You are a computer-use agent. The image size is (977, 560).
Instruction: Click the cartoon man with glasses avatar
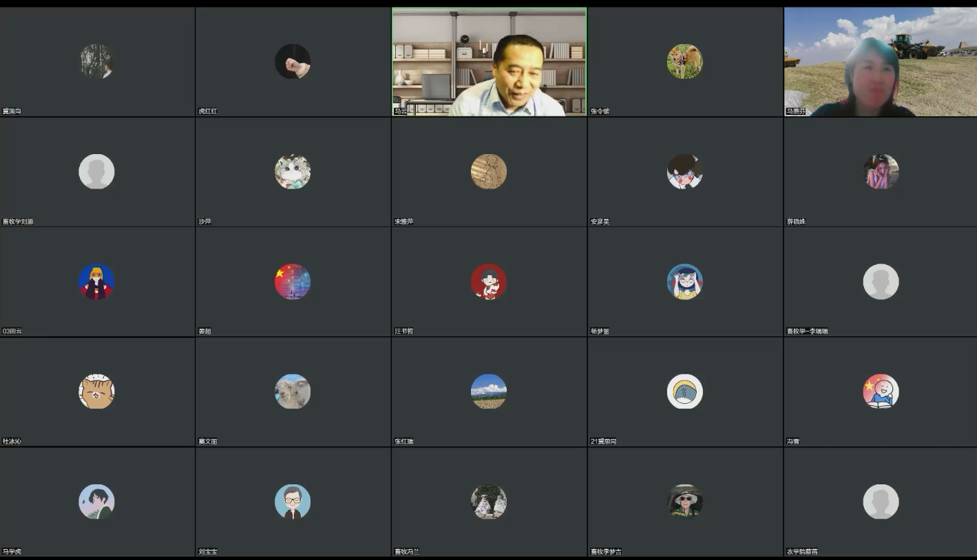293,502
